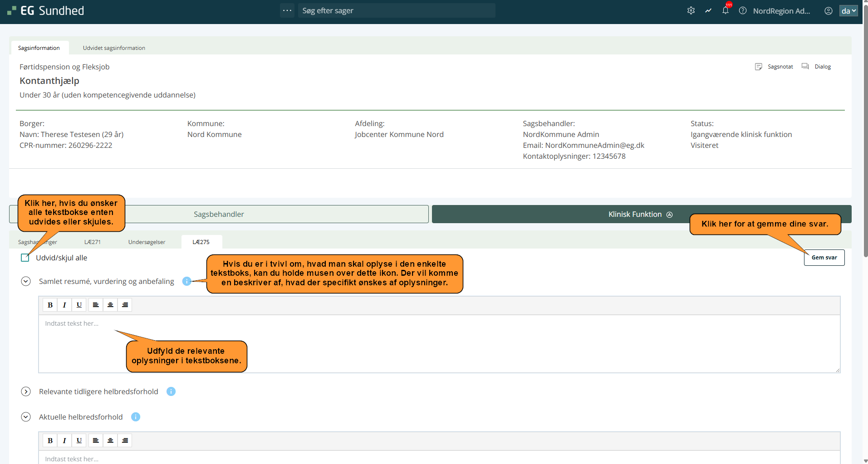Open the Dialog chat icon

(805, 66)
